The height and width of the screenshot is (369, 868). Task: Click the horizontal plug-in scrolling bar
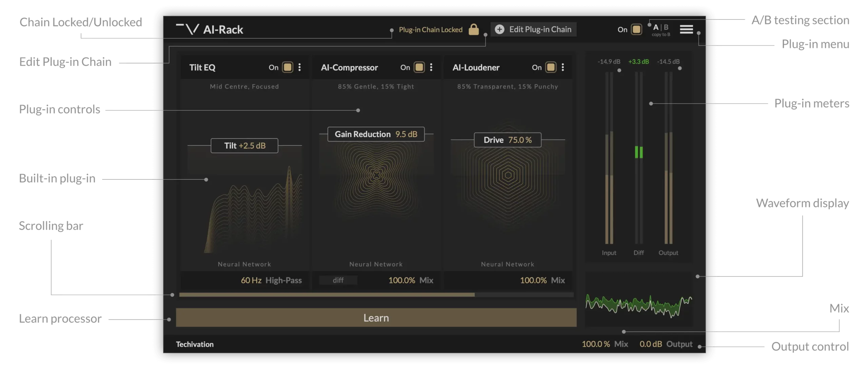point(327,295)
